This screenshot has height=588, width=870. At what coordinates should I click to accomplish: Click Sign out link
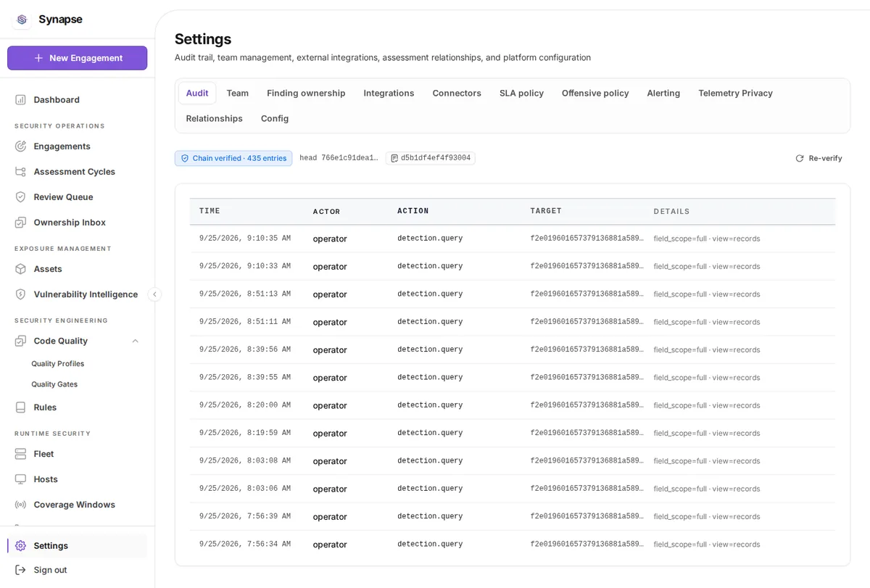tap(78, 570)
